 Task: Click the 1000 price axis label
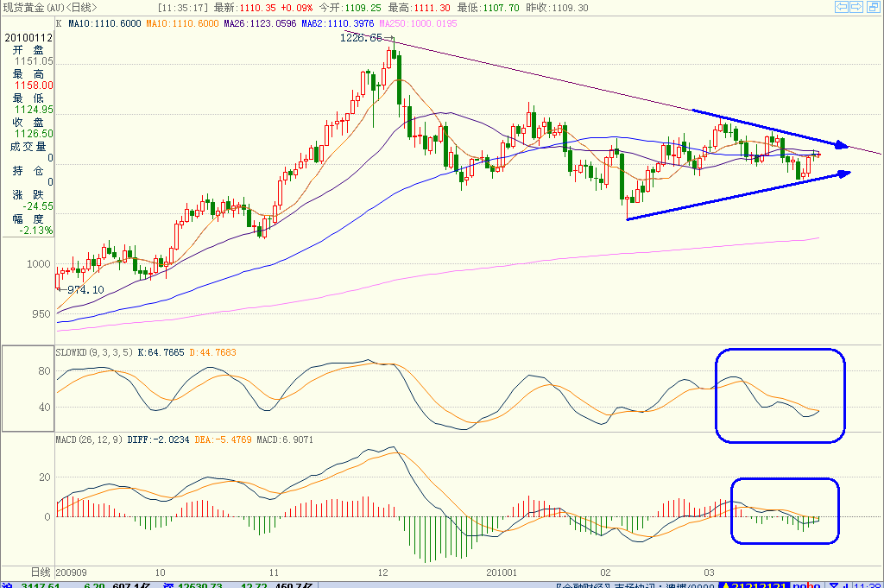tap(38, 264)
